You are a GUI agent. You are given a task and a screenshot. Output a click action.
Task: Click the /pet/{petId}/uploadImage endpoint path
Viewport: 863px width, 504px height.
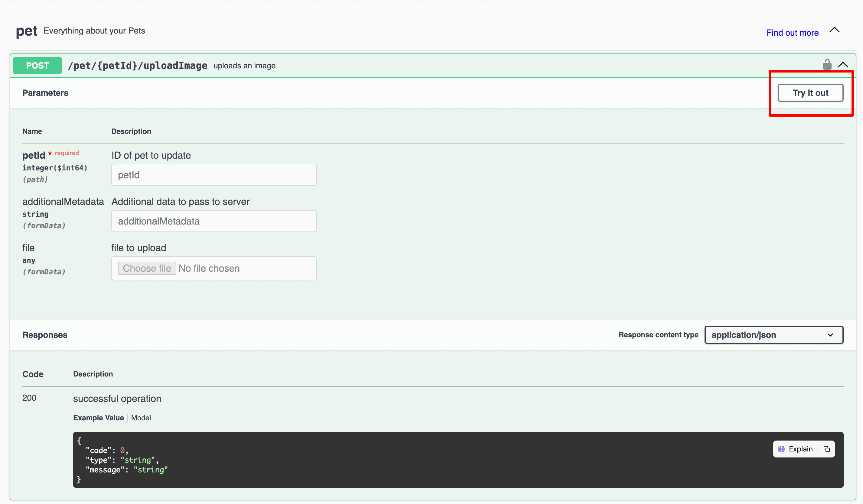coord(137,65)
